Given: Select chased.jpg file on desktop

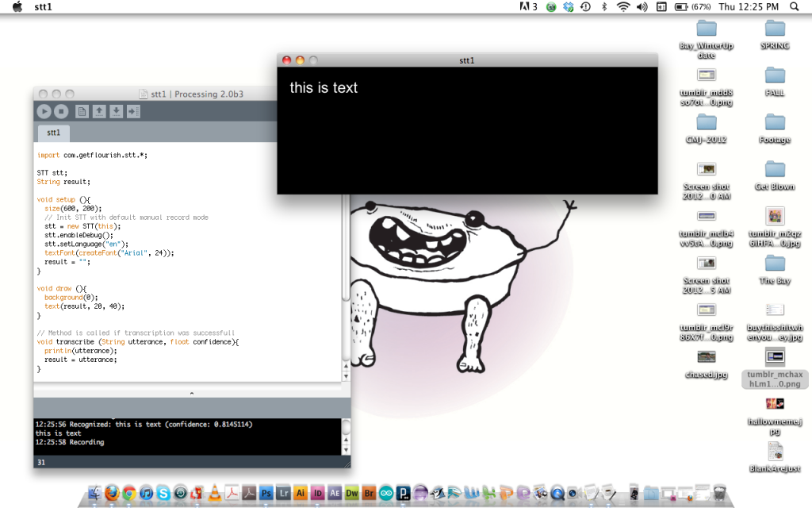Looking at the screenshot, I should coord(707,364).
